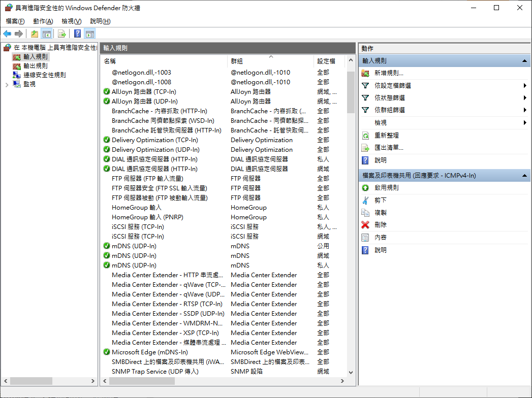Collapse the 檔案及印表機共用 actions section

click(524, 175)
